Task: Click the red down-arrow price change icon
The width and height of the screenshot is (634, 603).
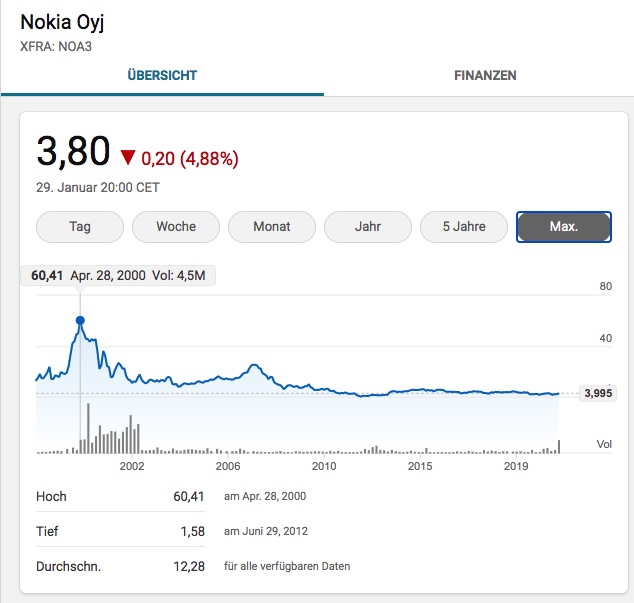Action: (127, 158)
